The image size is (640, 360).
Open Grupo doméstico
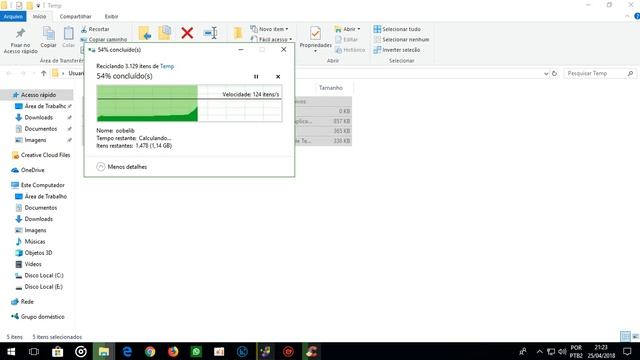(38, 317)
